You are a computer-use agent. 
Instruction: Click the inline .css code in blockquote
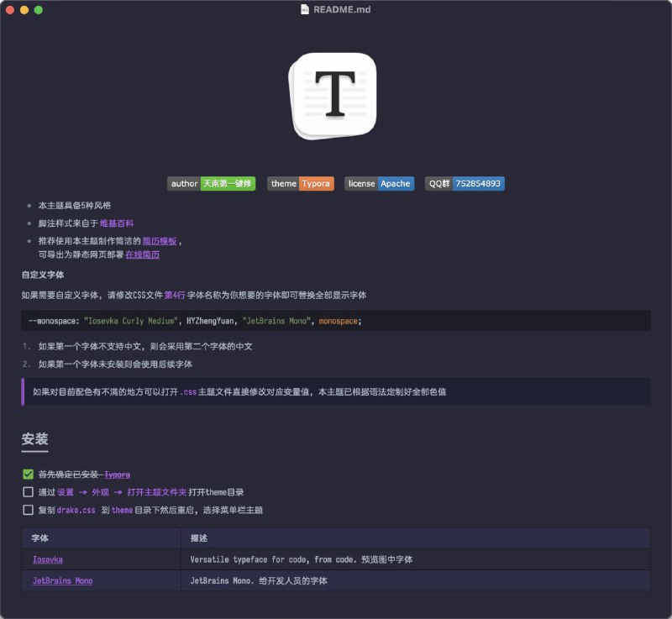188,392
